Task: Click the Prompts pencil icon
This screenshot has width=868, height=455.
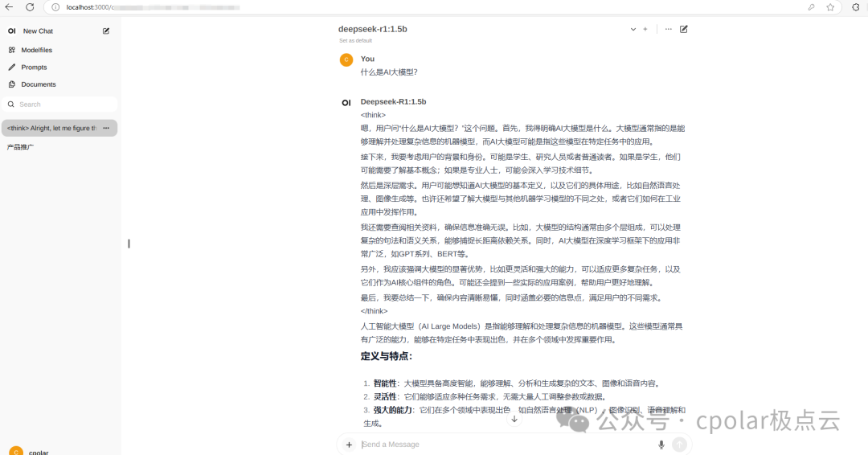Action: pos(11,67)
